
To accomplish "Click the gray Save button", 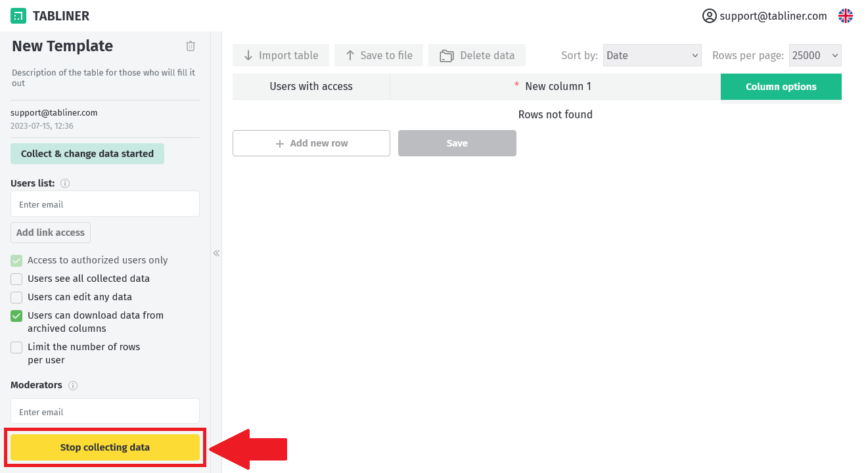I will click(457, 143).
